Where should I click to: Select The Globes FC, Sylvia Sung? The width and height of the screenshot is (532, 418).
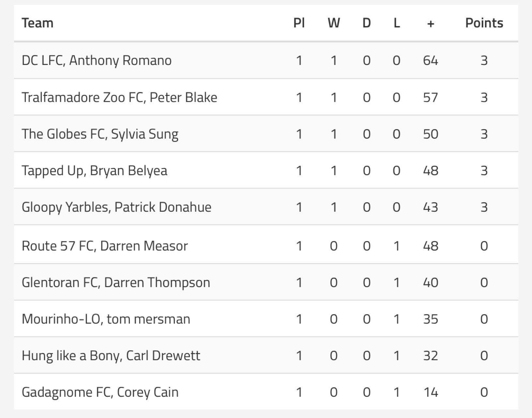pos(266,134)
